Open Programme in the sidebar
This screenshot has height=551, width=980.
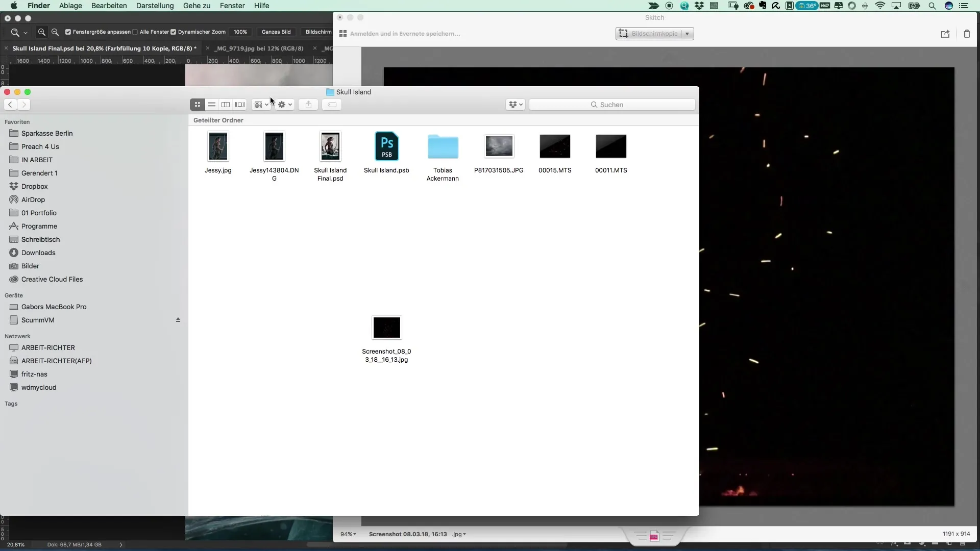point(39,226)
